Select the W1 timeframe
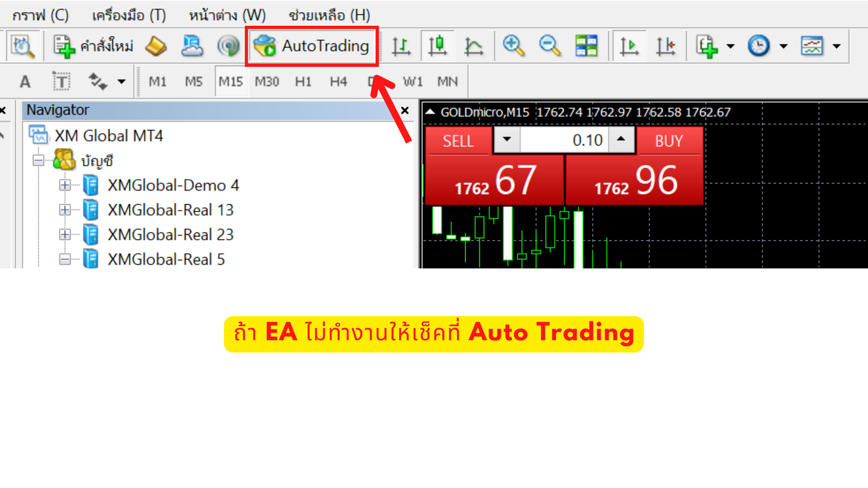 [413, 82]
